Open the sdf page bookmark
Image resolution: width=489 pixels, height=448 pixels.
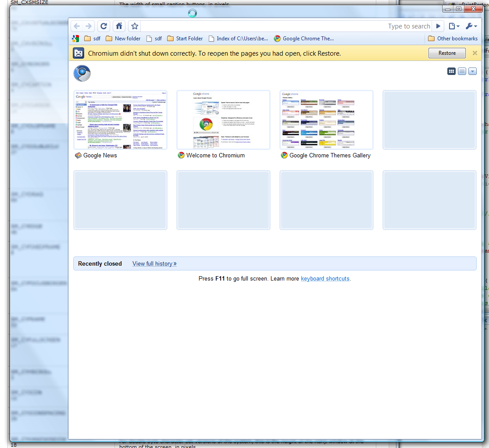[x=154, y=38]
